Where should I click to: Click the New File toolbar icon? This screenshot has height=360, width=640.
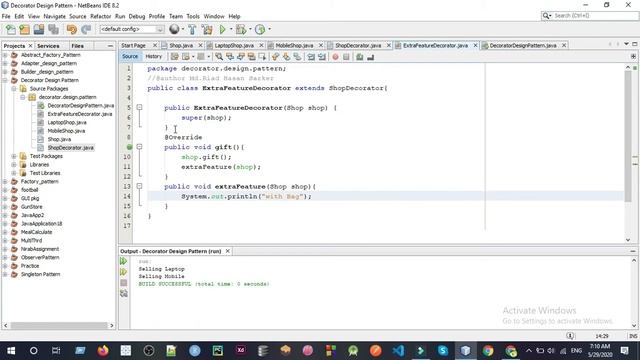pos(11,29)
